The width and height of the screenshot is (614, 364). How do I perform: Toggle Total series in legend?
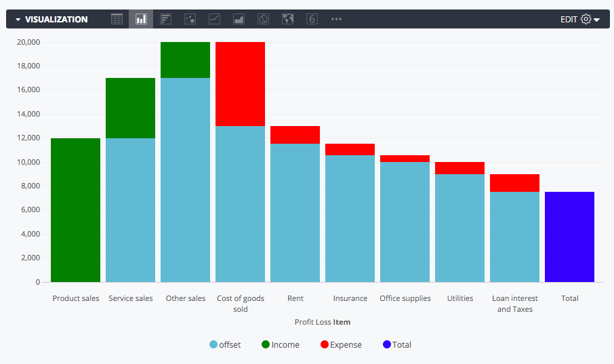[397, 345]
